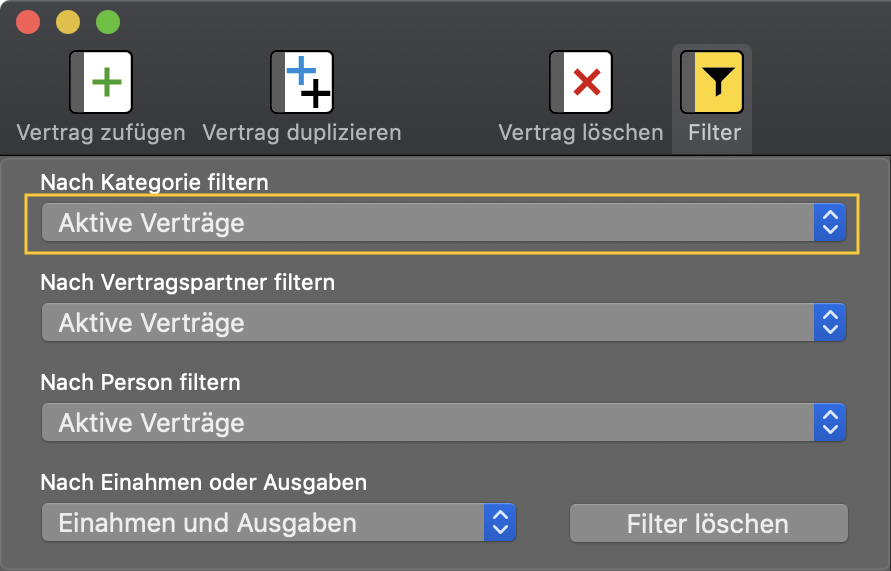Click blue arrows of Einahmen und Ausgaben popup
The width and height of the screenshot is (891, 571).
pyautogui.click(x=500, y=522)
